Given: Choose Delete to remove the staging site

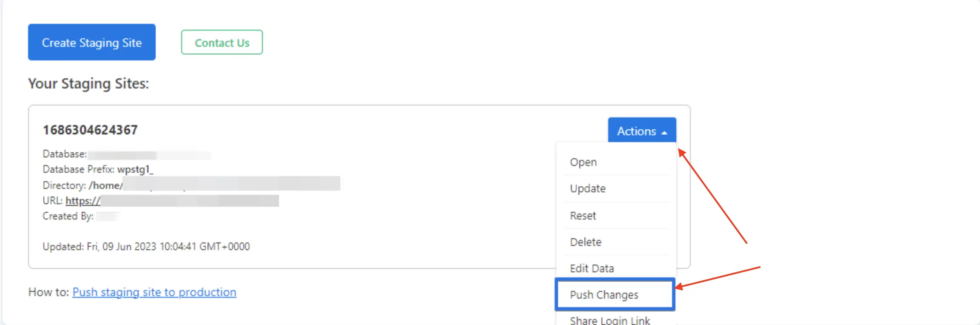Looking at the screenshot, I should pos(585,242).
